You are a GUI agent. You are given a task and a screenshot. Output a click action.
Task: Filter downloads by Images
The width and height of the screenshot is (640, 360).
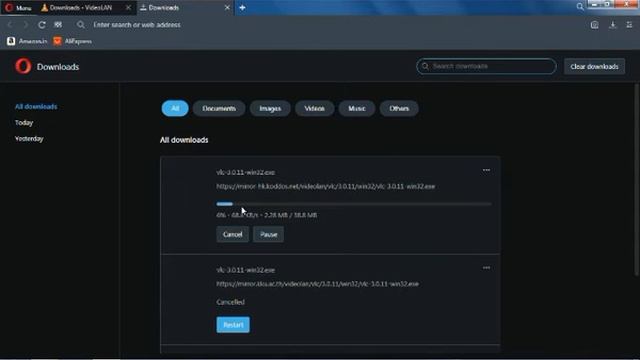pos(270,109)
